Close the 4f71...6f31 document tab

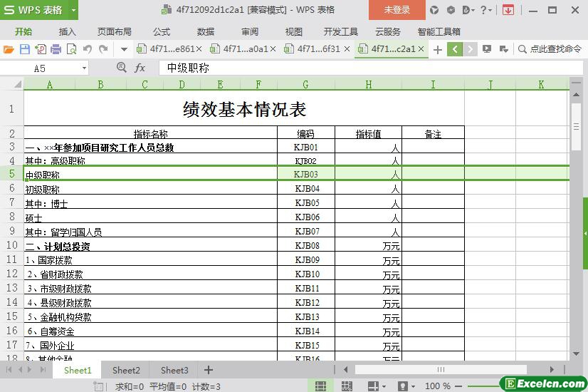(x=347, y=49)
